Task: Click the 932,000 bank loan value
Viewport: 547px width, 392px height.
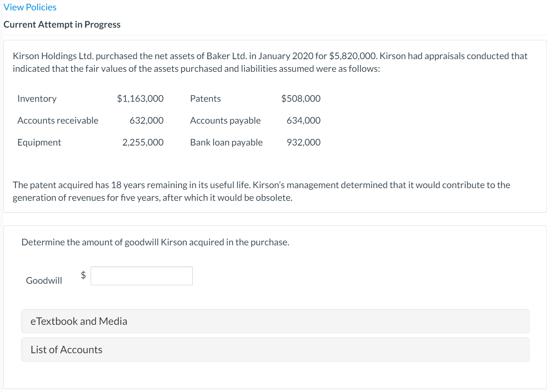Action: point(303,142)
